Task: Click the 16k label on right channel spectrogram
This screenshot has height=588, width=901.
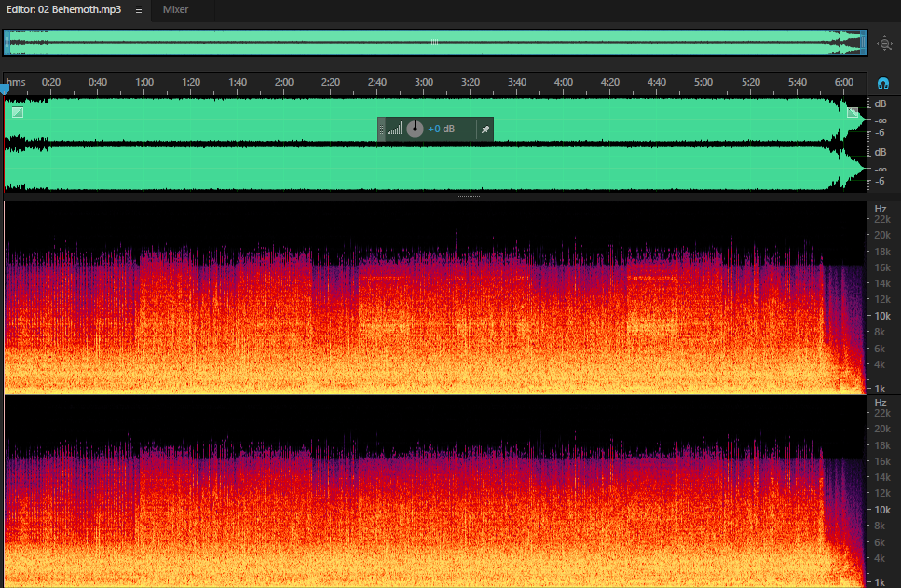Action: (882, 461)
